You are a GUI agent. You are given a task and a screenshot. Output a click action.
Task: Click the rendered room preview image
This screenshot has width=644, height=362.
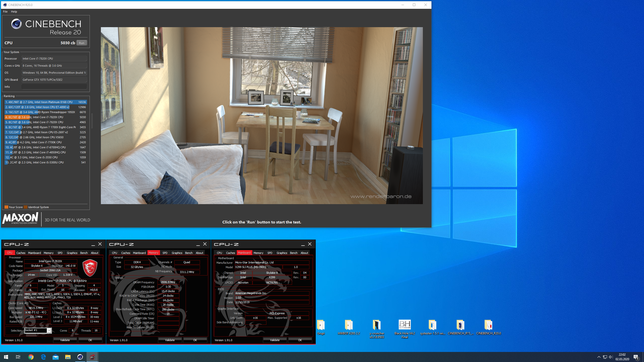point(262,115)
